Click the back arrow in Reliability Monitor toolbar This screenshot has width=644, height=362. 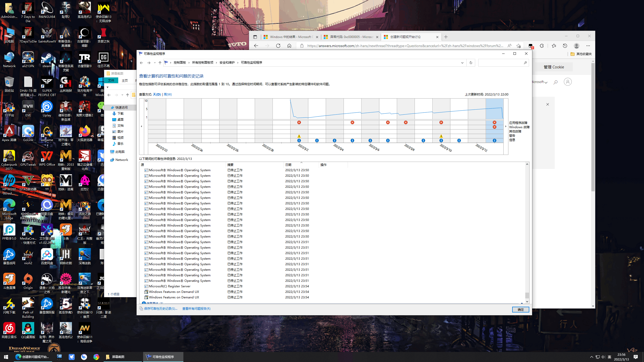click(141, 63)
